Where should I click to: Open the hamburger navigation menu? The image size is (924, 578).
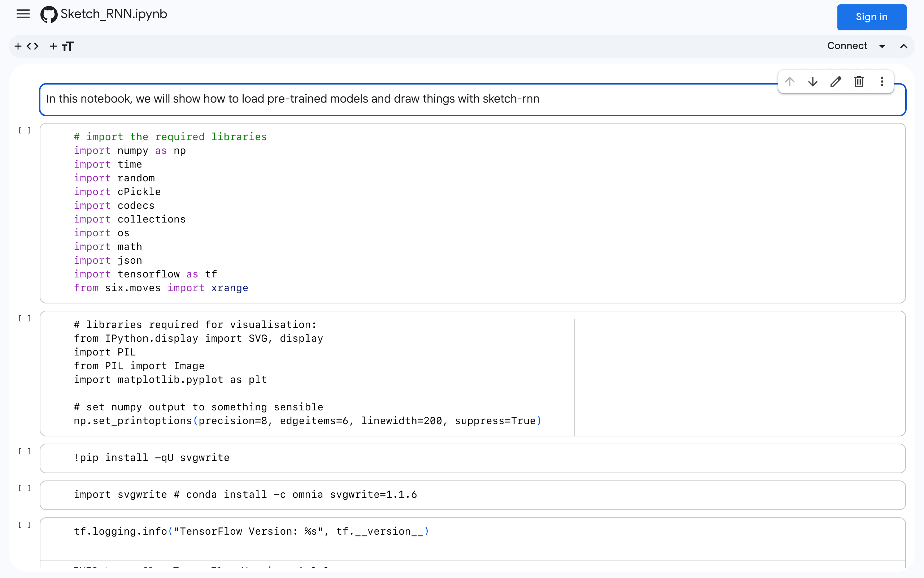coord(23,14)
